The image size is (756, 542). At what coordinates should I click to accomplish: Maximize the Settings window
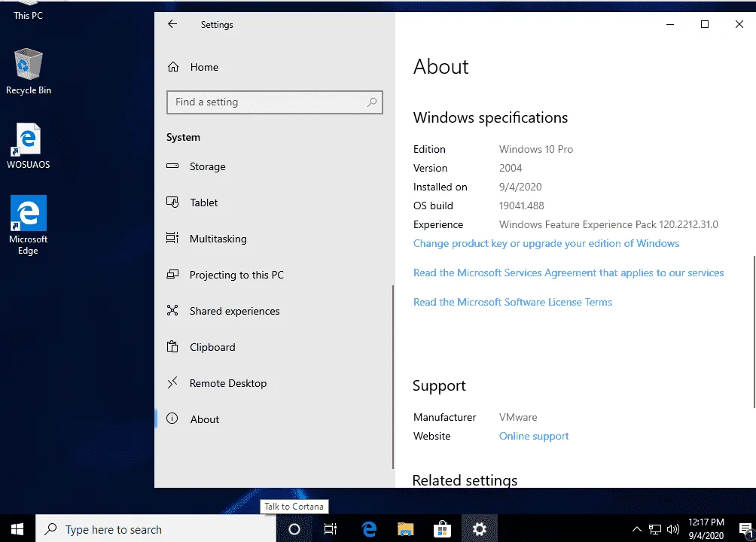click(704, 24)
